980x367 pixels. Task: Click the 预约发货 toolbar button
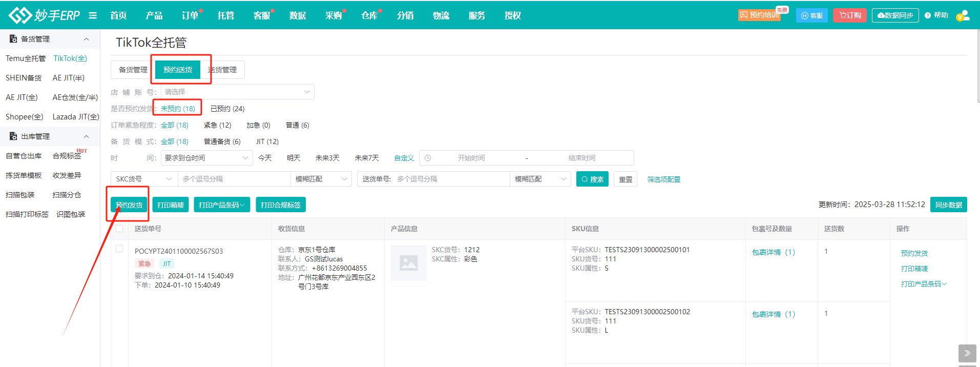(129, 205)
